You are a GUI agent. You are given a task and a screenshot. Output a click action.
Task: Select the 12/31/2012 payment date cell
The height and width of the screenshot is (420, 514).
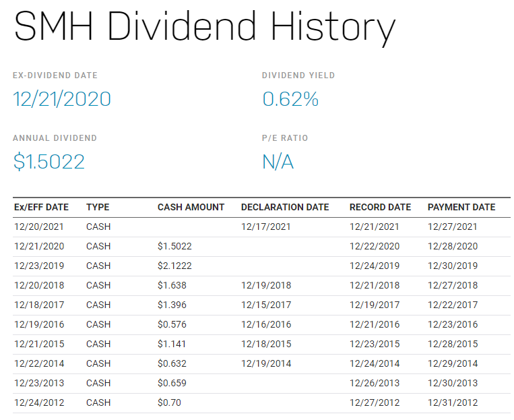pyautogui.click(x=453, y=402)
